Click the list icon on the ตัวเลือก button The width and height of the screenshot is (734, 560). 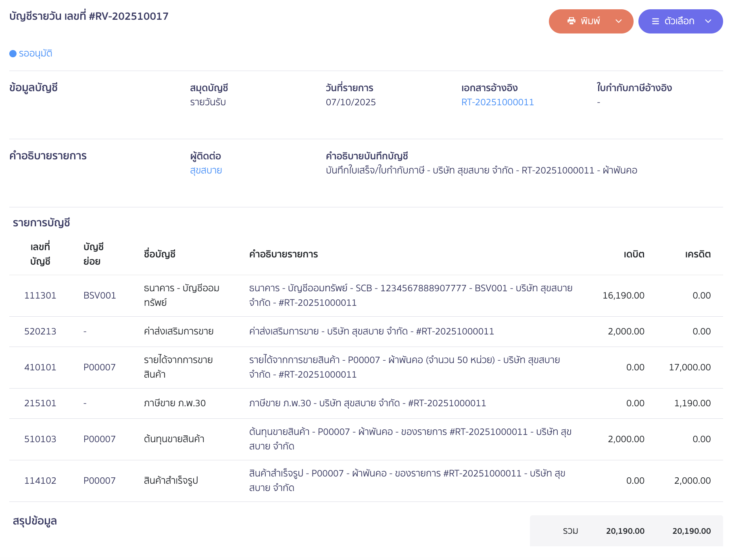655,21
